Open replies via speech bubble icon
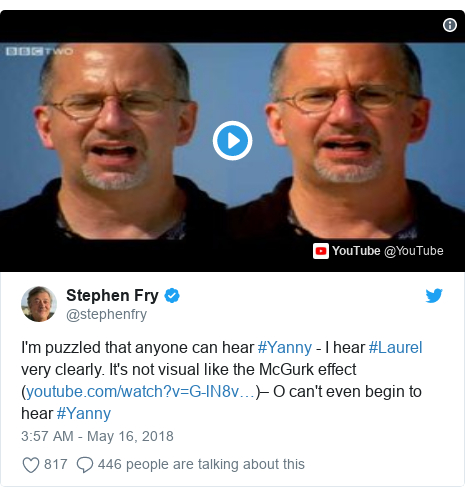The height and width of the screenshot is (497, 465). pos(85,464)
